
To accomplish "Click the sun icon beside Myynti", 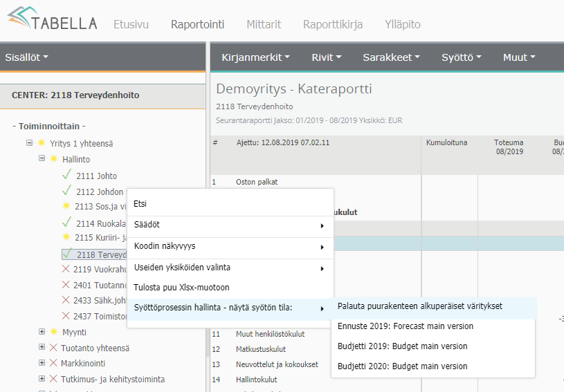I will coord(53,333).
